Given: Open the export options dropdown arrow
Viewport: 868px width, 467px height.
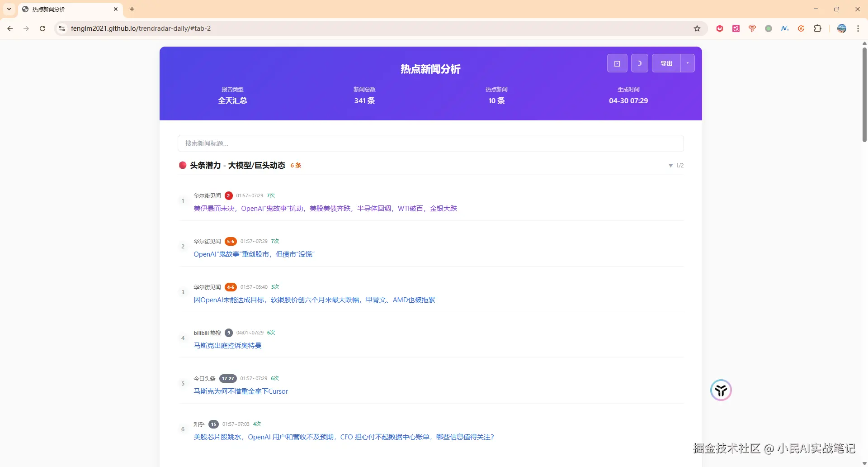Looking at the screenshot, I should pos(688,63).
